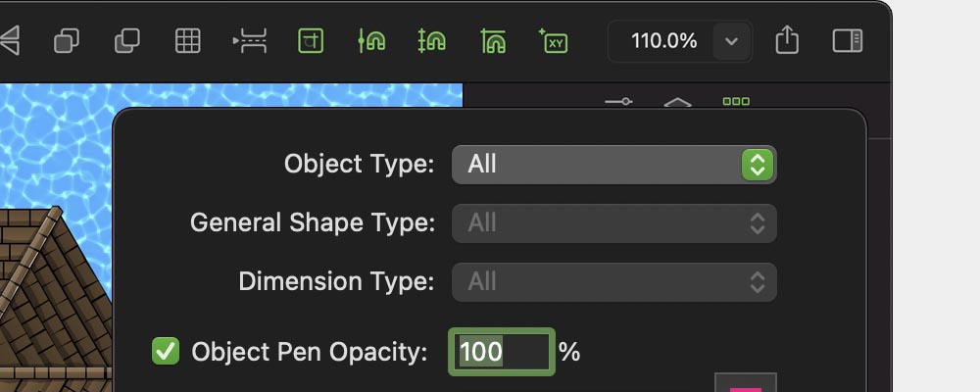Toggle the grid icon in toolbar
Screen dimensions: 980x392
(187, 40)
